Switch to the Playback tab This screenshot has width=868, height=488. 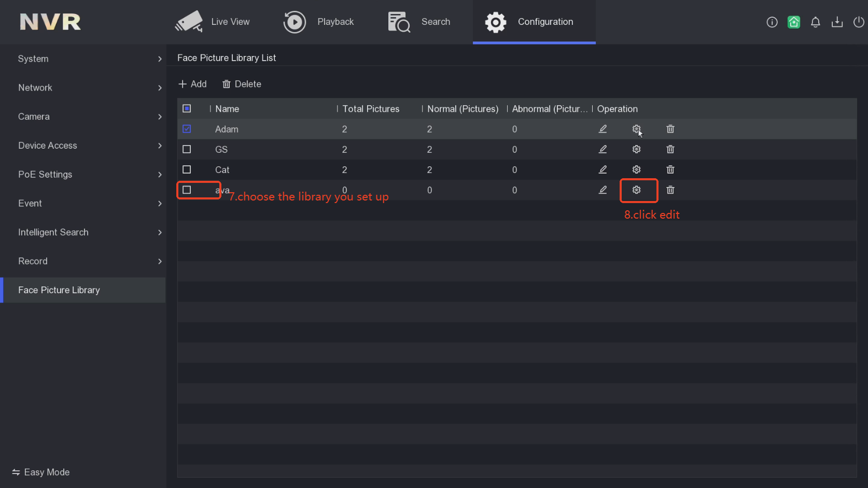[x=319, y=22]
